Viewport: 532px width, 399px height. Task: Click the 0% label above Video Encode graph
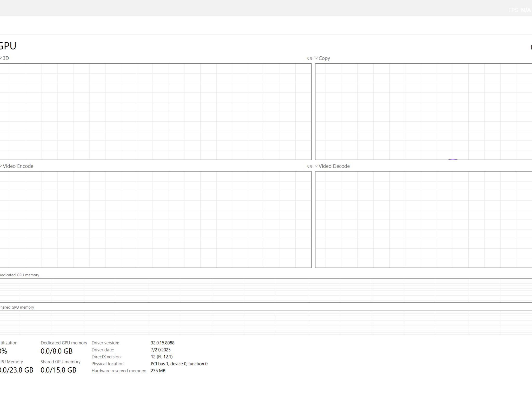click(x=310, y=166)
